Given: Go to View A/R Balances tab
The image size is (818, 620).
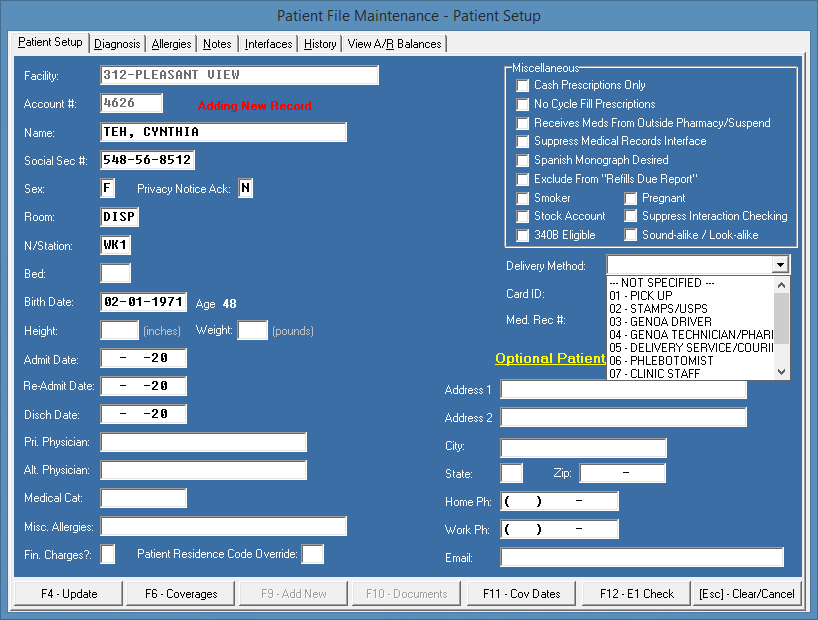Looking at the screenshot, I should click(x=394, y=44).
